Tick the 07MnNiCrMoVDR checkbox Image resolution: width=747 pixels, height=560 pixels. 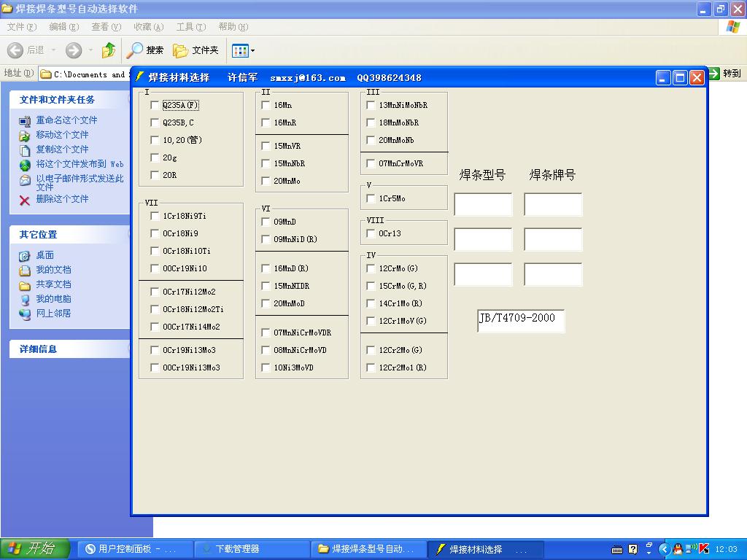click(x=266, y=332)
